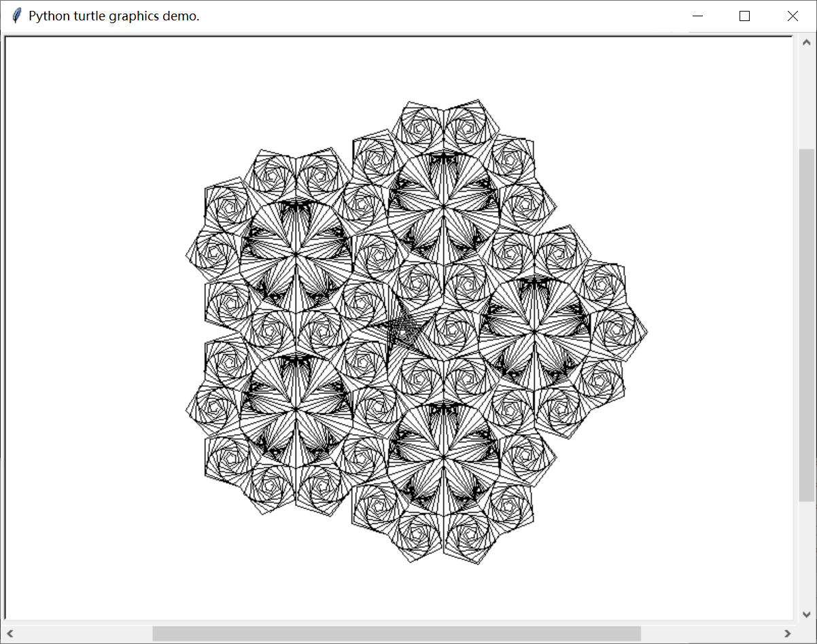Viewport: 817px width, 644px height.
Task: Minimize the turtle graphics window
Action: click(697, 16)
